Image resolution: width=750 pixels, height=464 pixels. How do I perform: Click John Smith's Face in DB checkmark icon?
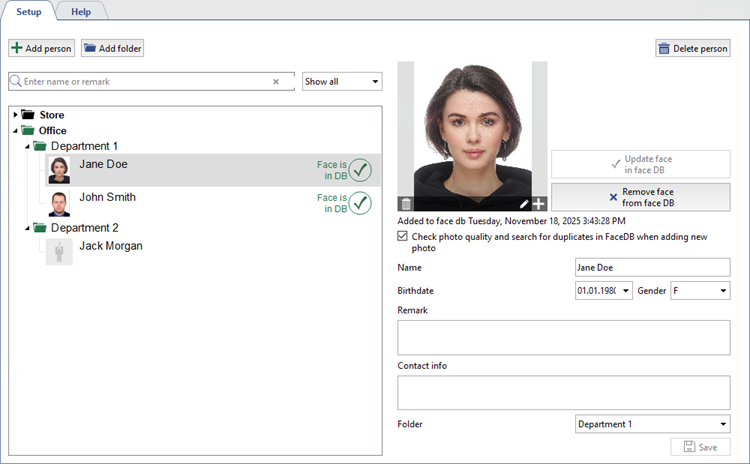coord(360,204)
